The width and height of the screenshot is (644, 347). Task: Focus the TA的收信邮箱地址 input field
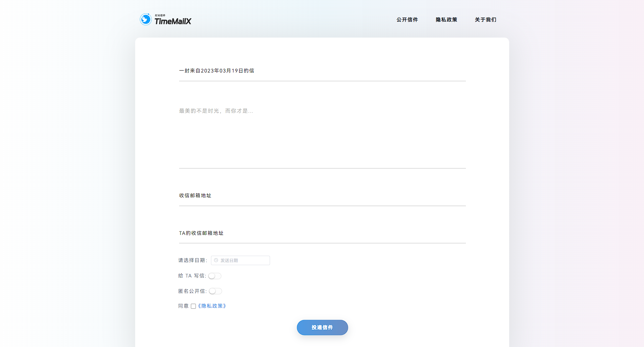pyautogui.click(x=322, y=233)
